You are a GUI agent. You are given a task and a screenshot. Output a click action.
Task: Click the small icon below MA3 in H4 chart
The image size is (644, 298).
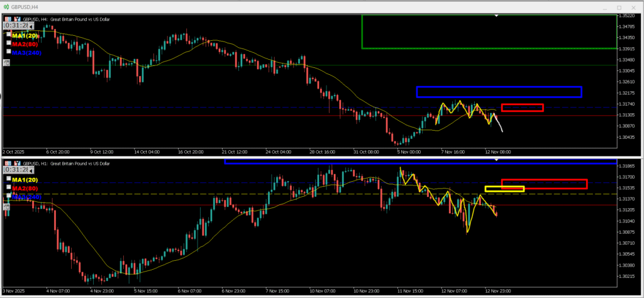point(7,62)
